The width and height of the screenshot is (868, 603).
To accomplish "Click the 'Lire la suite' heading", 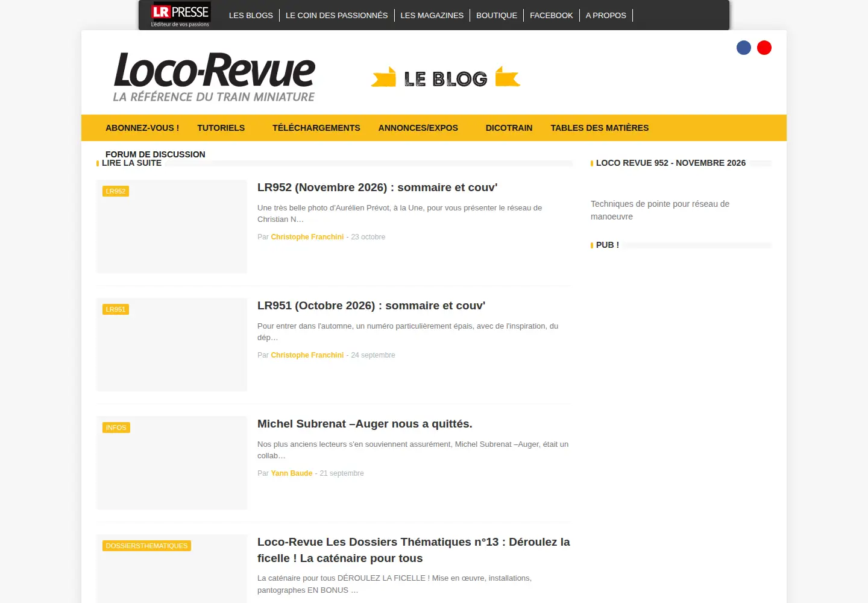I will point(131,163).
